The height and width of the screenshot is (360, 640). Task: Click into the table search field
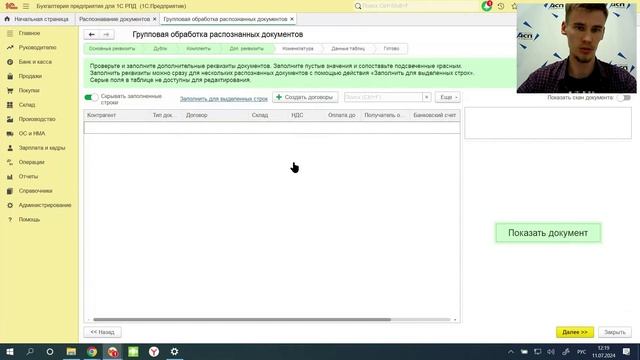coord(383,97)
